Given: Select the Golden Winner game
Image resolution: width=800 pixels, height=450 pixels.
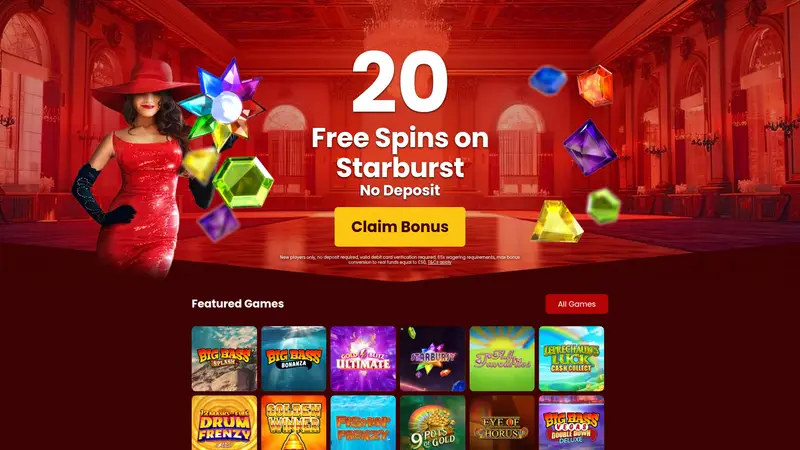Looking at the screenshot, I should pos(293,423).
